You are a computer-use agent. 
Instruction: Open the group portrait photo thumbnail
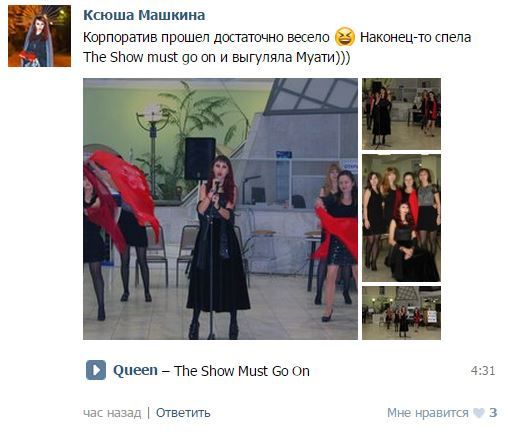click(401, 218)
